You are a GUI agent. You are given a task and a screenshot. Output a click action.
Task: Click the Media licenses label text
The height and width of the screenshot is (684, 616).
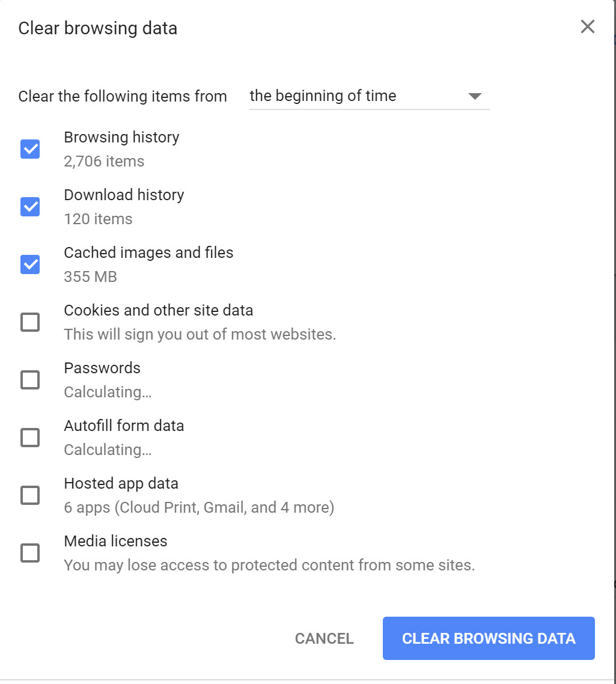pos(115,541)
